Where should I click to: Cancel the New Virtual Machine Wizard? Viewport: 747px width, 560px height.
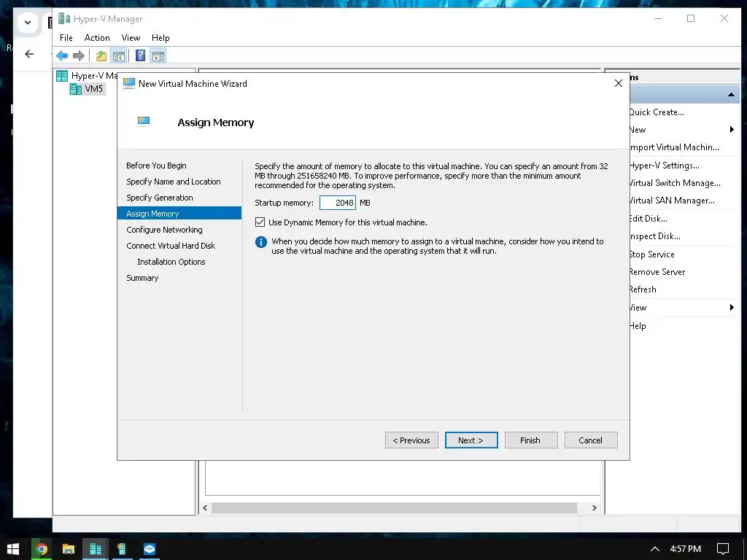click(x=591, y=440)
